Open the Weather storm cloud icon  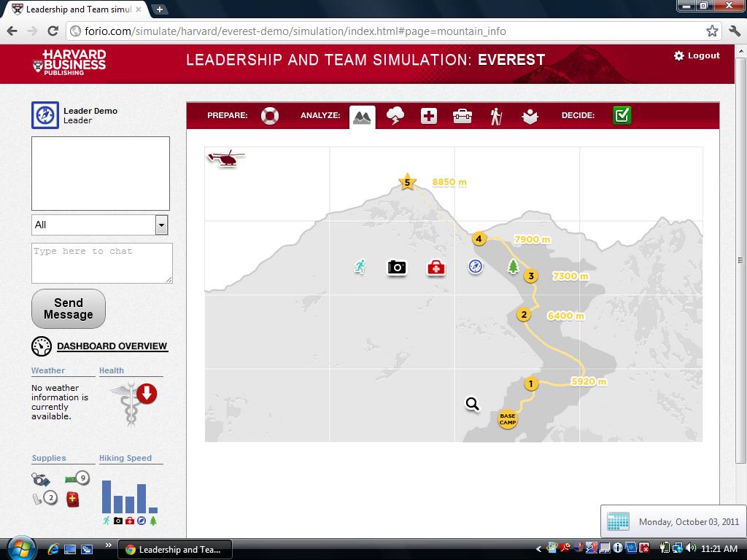(x=395, y=116)
